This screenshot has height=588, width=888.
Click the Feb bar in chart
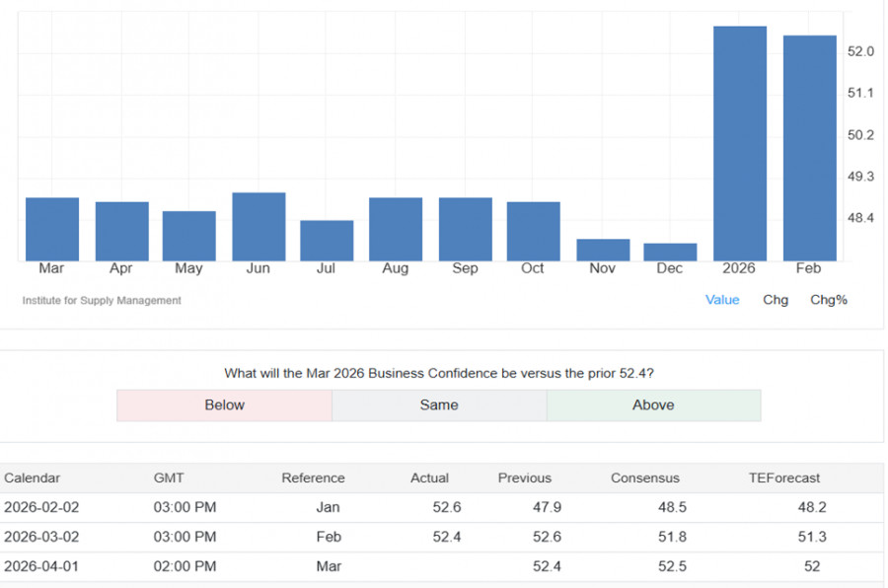[x=809, y=148]
